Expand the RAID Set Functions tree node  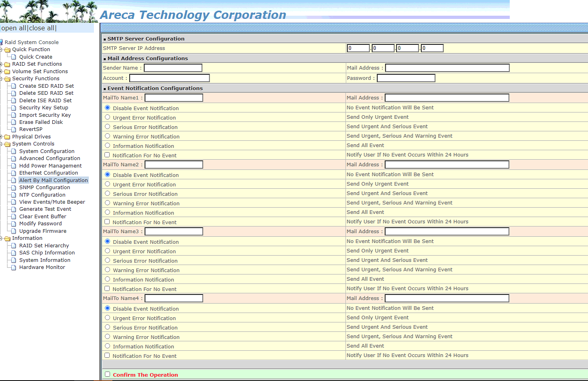tap(2, 64)
